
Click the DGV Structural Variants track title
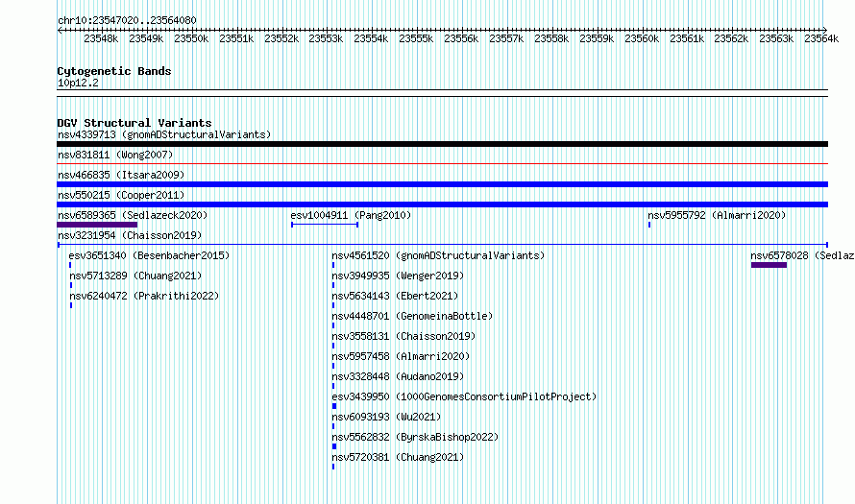(134, 123)
